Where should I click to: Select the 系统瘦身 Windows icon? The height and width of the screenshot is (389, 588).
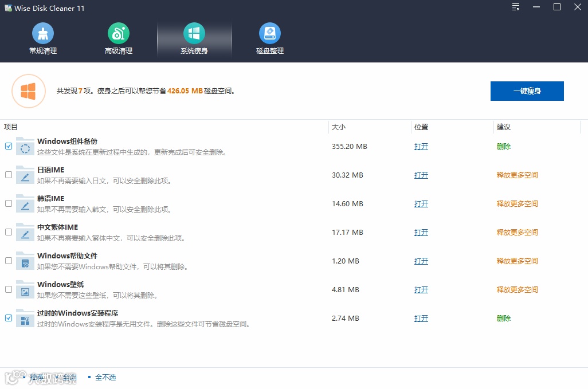pyautogui.click(x=194, y=33)
